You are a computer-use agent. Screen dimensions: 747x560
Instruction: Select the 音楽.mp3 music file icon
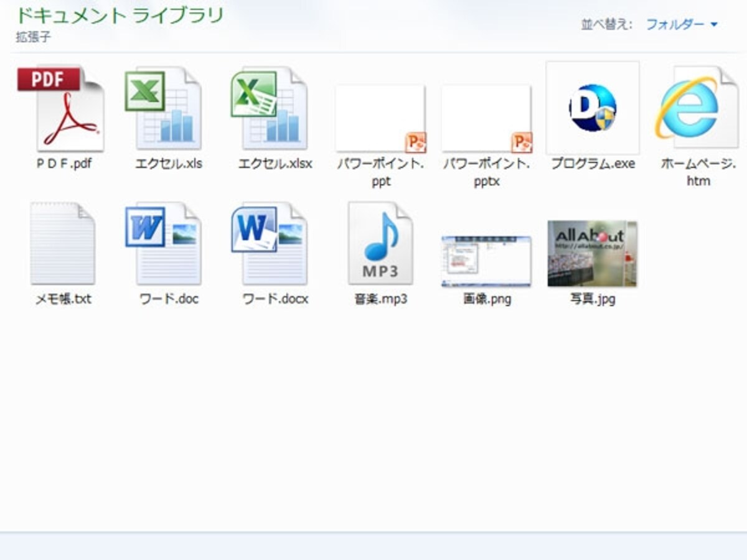pos(380,243)
